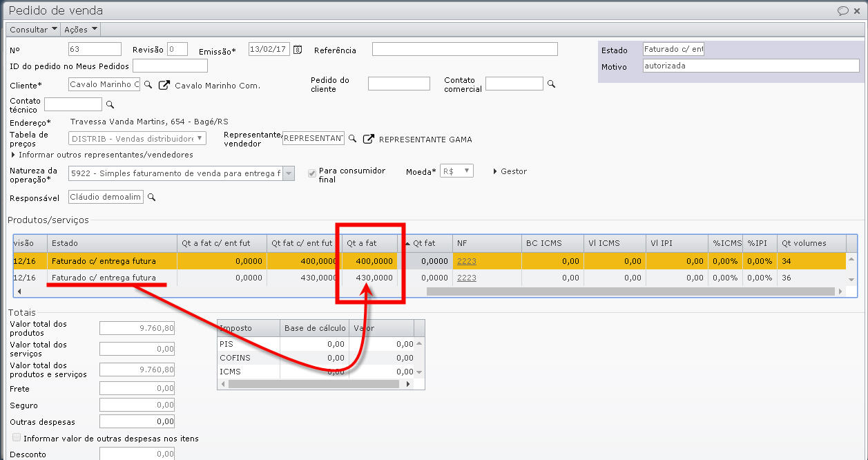Open the comment balloon icon in title bar
Screen dimensions: 868x460
pyautogui.click(x=842, y=10)
